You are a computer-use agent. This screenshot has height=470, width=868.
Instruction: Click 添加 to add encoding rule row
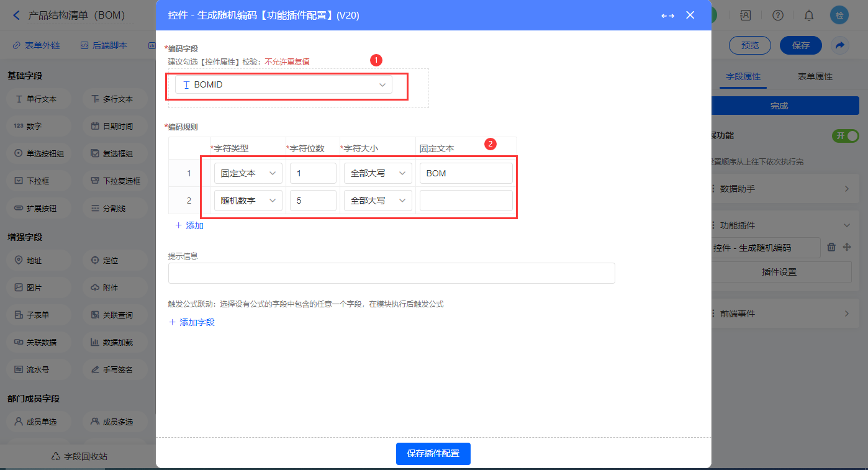189,225
